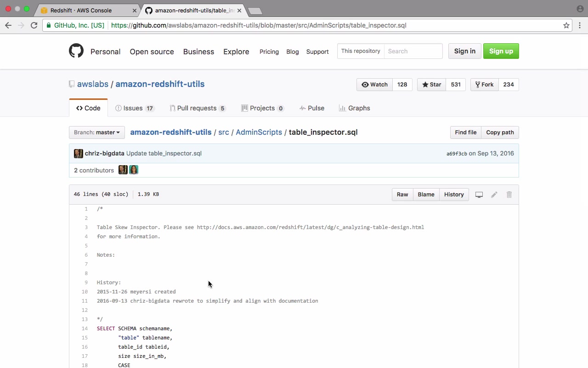Click the Fork button
The width and height of the screenshot is (588, 368).
tap(484, 85)
